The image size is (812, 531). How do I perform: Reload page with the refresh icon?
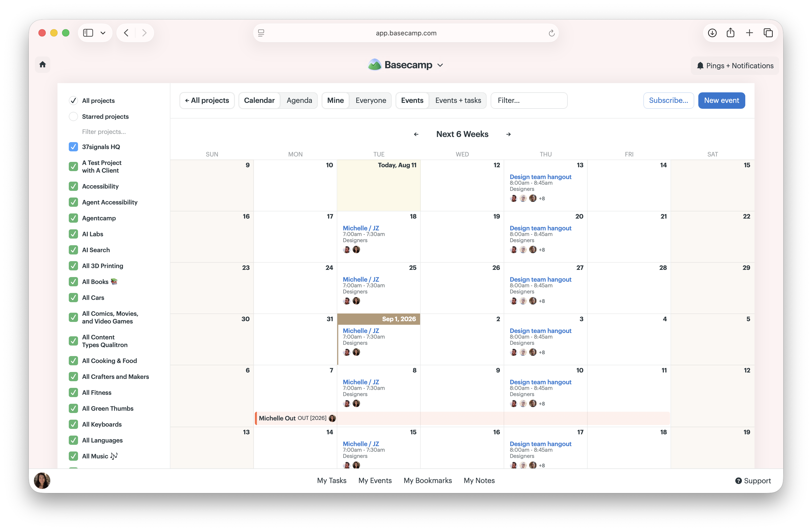click(551, 33)
